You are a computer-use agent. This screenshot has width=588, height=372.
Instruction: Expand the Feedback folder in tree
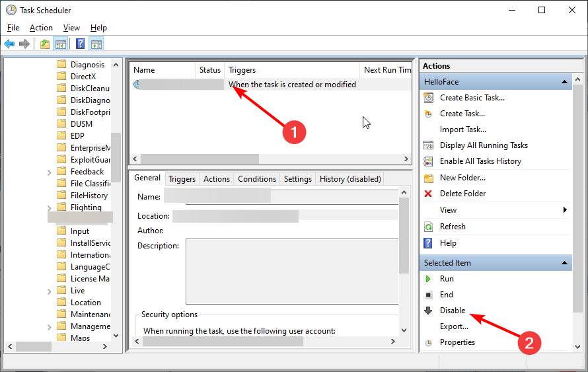click(x=50, y=172)
